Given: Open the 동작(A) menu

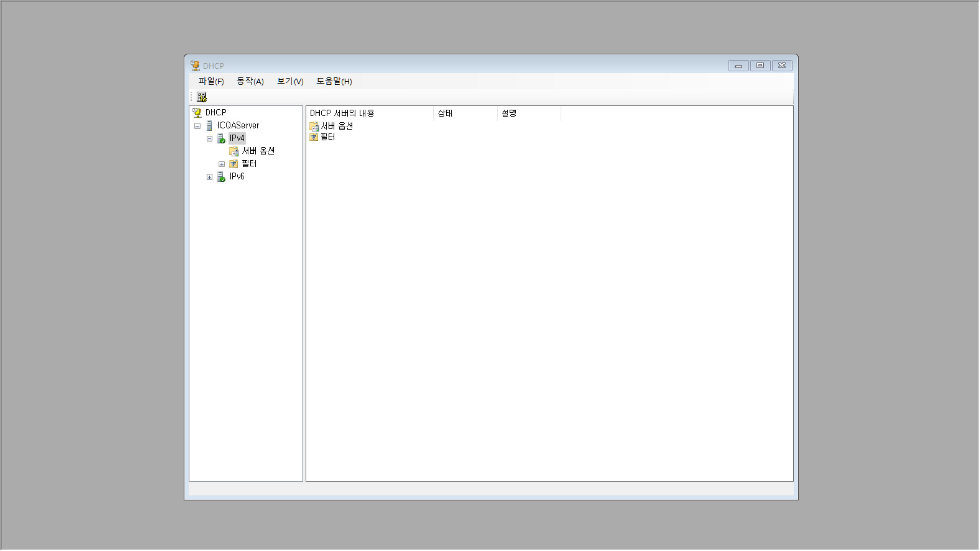Looking at the screenshot, I should (250, 81).
